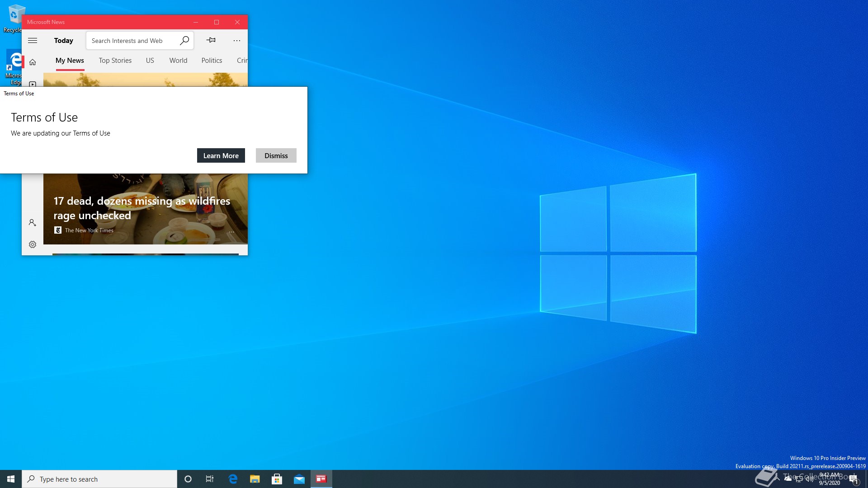Minimize the Microsoft News window

click(x=196, y=22)
